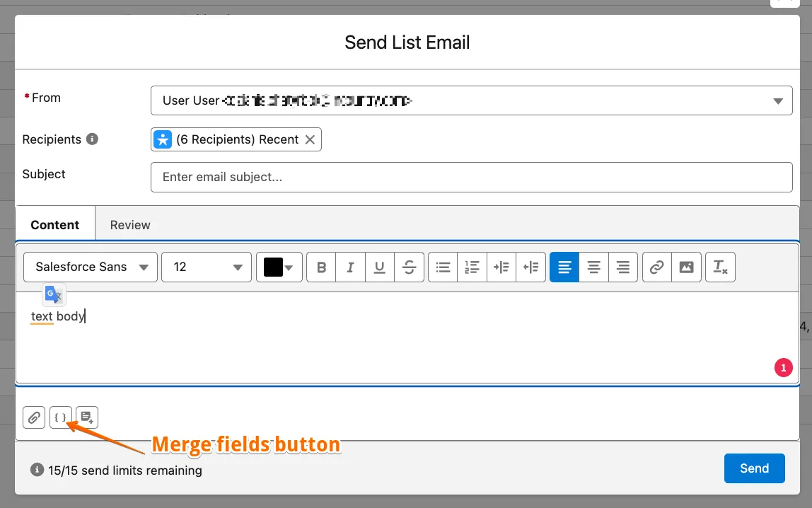Open the merge fields picker

click(x=60, y=417)
